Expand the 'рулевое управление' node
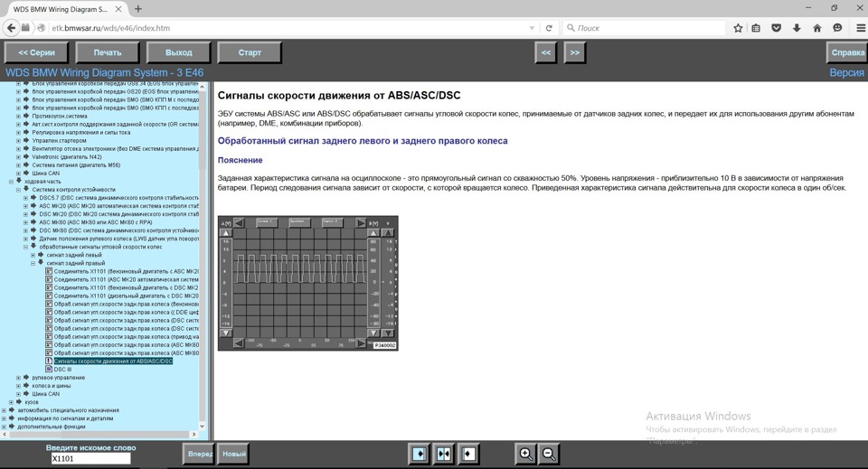The image size is (868, 469). (18, 378)
